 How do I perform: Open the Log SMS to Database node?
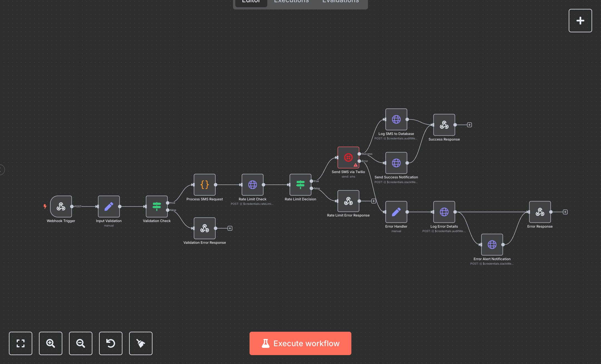click(x=396, y=119)
